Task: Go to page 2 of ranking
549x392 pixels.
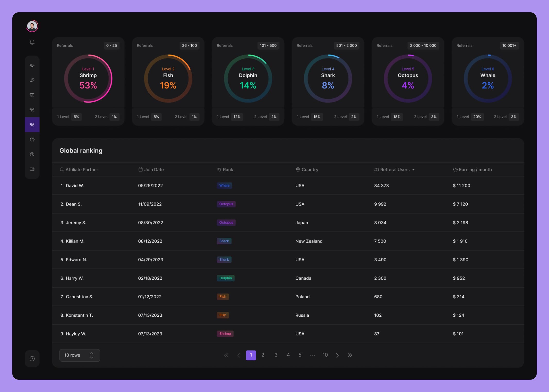Action: 263,355
